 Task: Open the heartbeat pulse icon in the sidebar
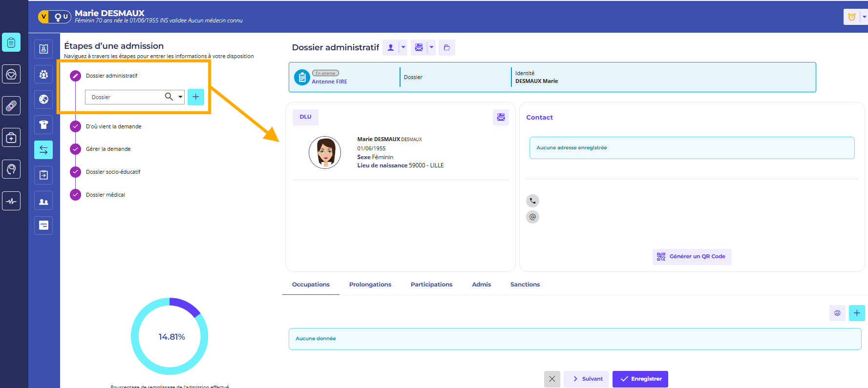click(11, 201)
